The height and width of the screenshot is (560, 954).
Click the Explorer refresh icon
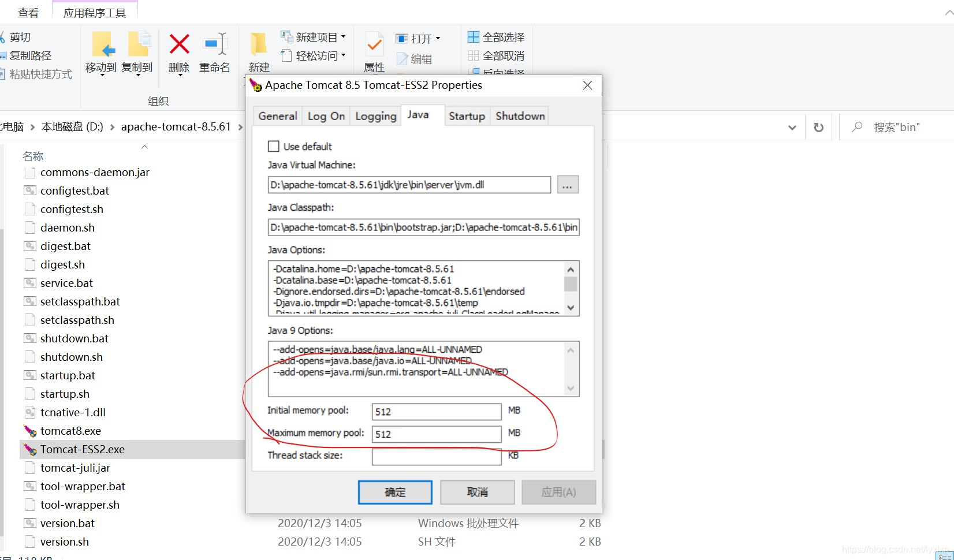click(x=819, y=127)
